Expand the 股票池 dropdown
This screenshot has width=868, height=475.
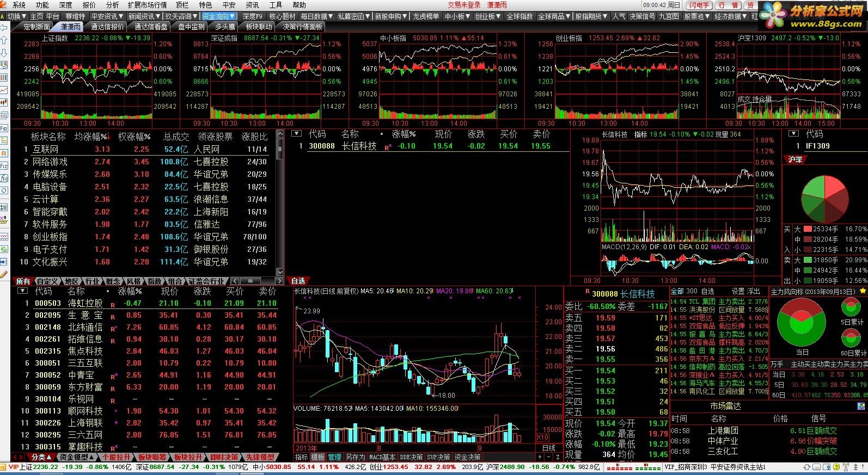[x=696, y=16]
